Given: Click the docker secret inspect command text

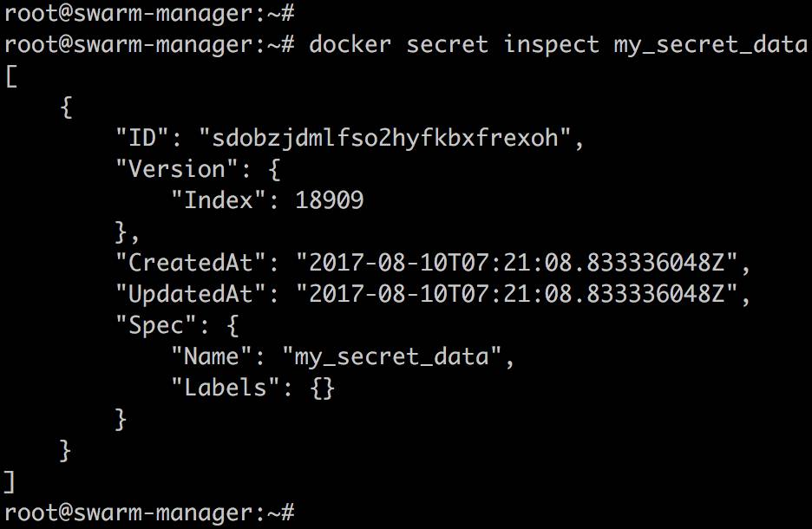Looking at the screenshot, I should click(559, 44).
